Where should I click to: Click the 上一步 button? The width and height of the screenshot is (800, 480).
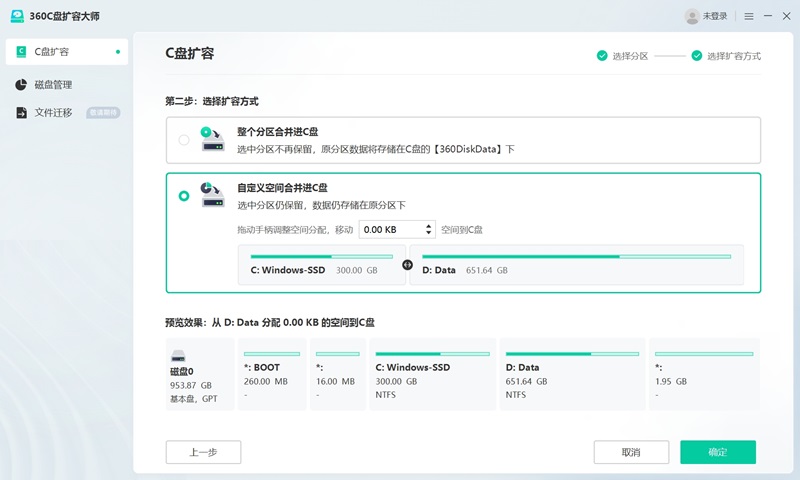[x=203, y=452]
